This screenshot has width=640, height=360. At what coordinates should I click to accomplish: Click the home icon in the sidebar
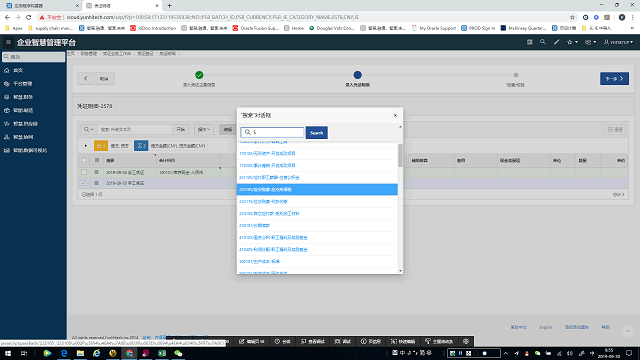click(7, 70)
